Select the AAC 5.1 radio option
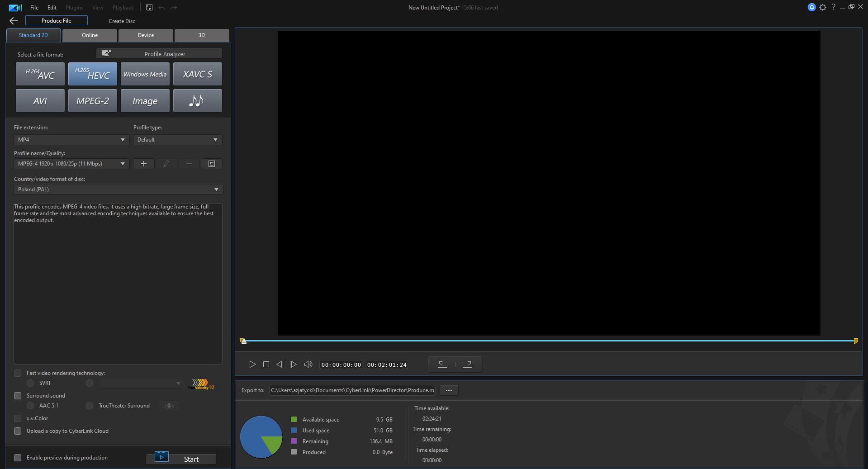868x469 pixels. 30,406
